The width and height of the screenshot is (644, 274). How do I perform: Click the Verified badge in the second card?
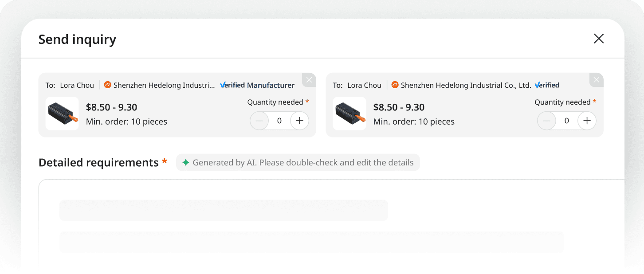point(547,85)
